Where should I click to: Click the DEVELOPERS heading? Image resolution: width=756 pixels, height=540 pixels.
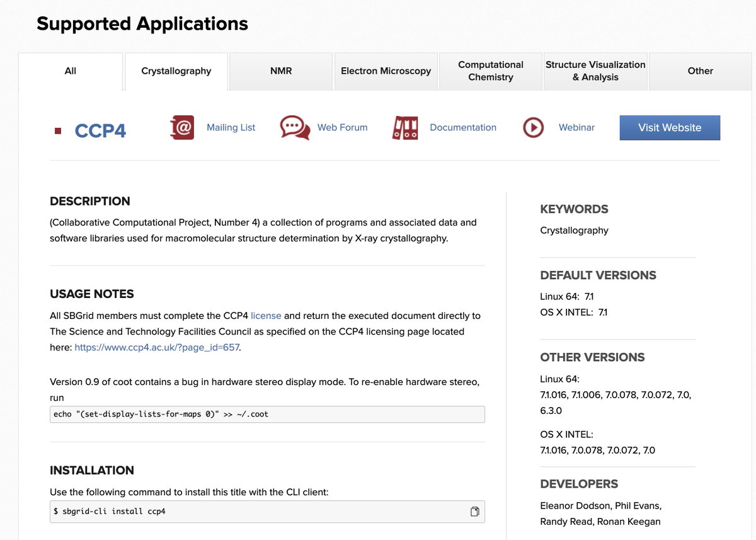coord(579,485)
